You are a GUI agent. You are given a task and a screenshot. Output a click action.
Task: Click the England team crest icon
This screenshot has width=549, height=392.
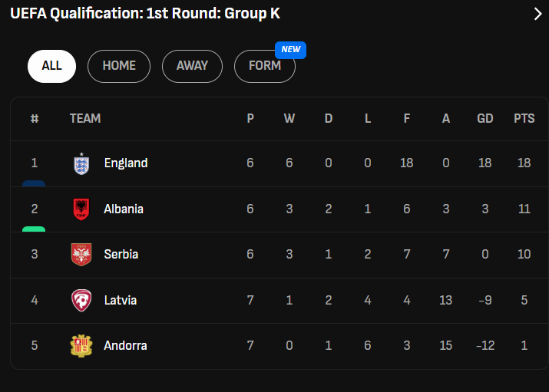coord(81,163)
